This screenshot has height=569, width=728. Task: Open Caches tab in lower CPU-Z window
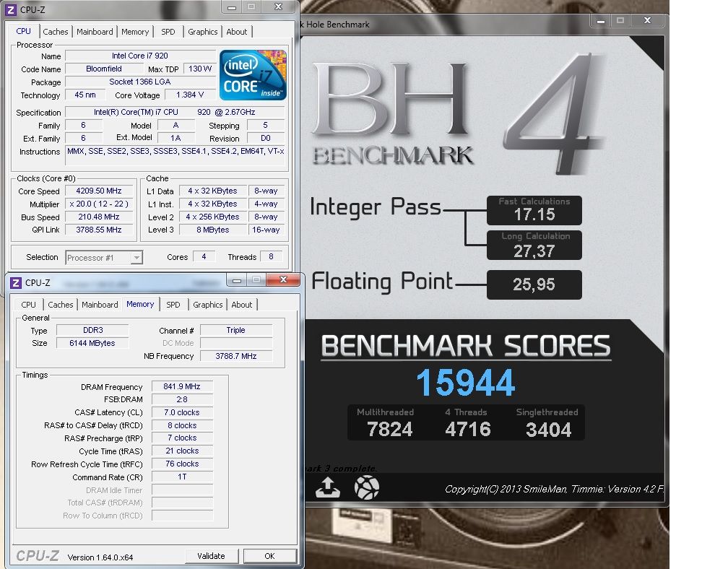tap(61, 305)
